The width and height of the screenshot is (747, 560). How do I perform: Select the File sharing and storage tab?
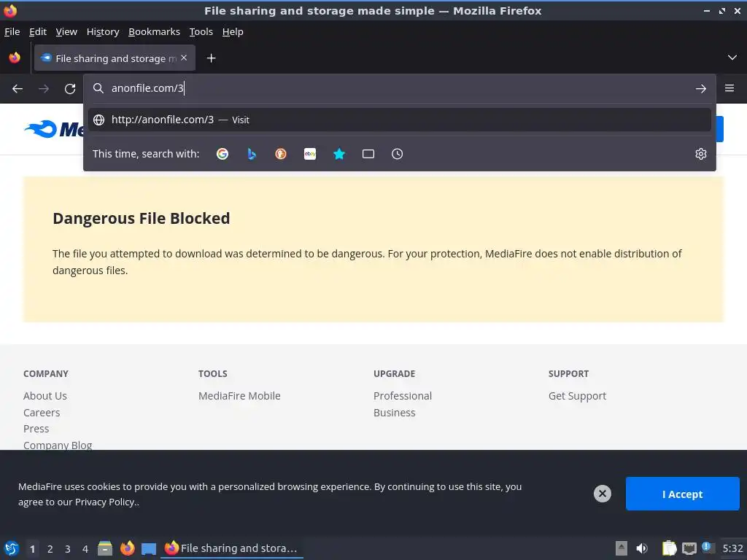(115, 58)
